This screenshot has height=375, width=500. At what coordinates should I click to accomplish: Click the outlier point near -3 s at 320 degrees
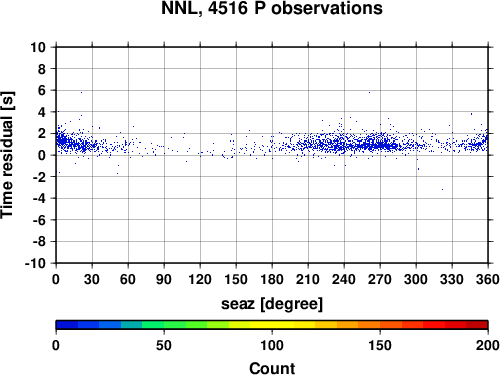[x=442, y=189]
